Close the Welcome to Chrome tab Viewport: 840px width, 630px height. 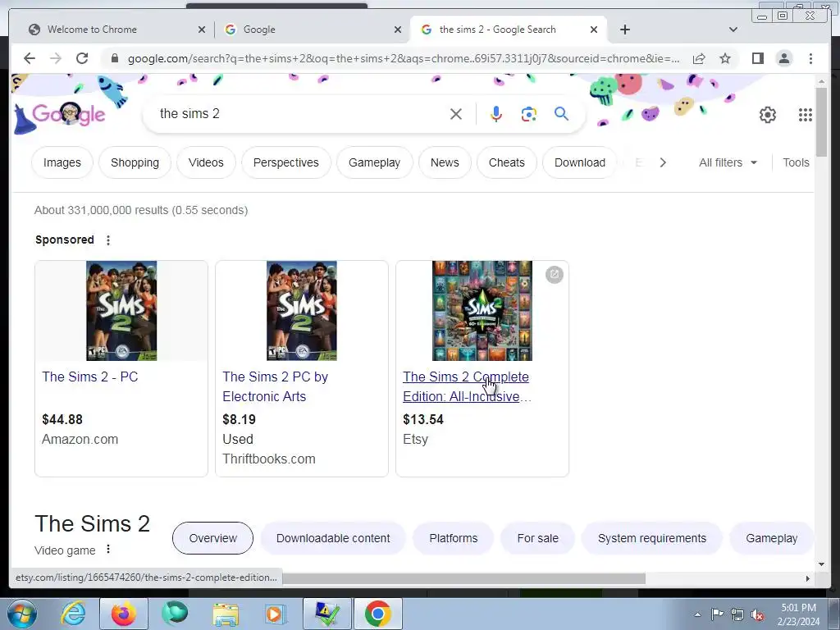pyautogui.click(x=202, y=30)
